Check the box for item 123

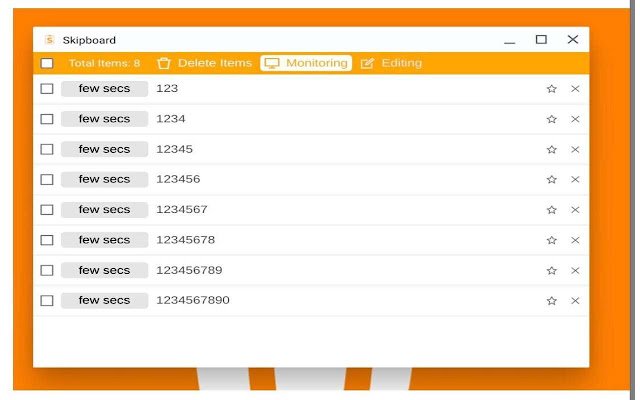pos(47,89)
